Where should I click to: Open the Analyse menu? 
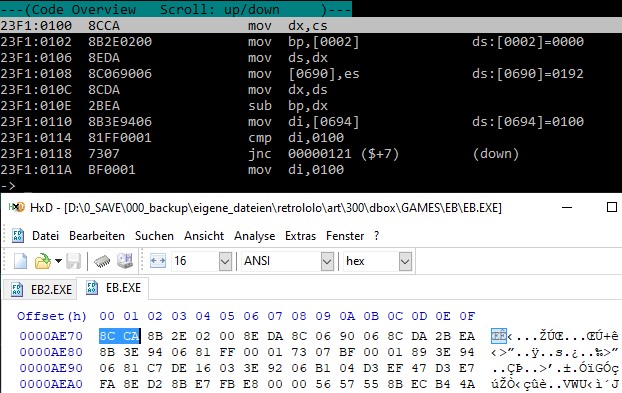(254, 236)
